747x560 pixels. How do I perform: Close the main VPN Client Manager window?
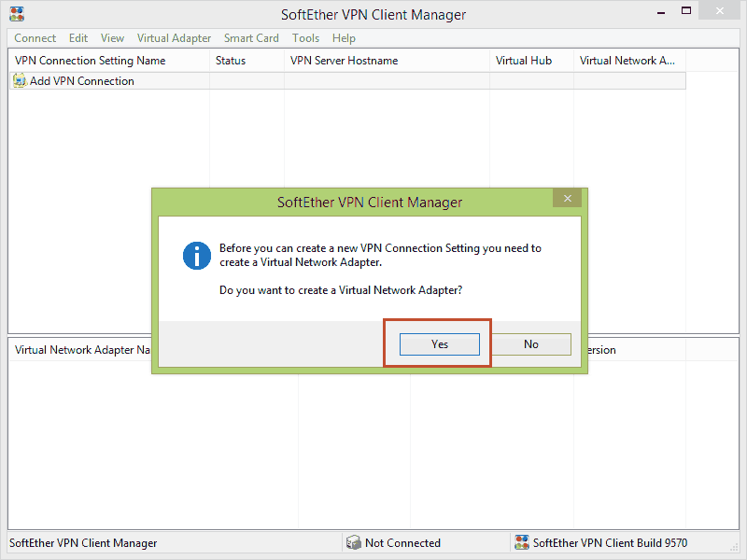point(719,11)
